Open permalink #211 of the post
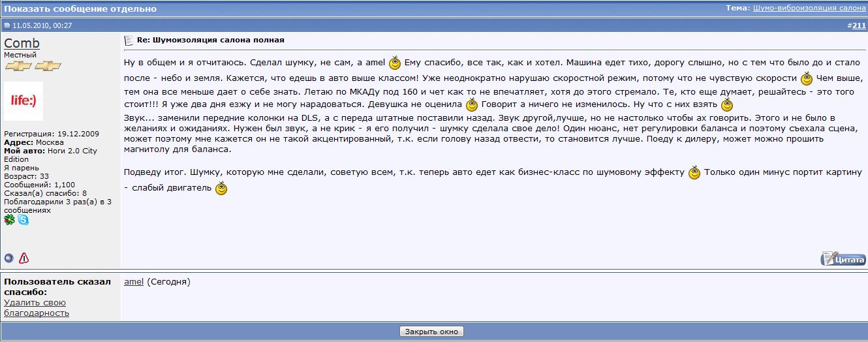The image size is (868, 342). tap(859, 25)
